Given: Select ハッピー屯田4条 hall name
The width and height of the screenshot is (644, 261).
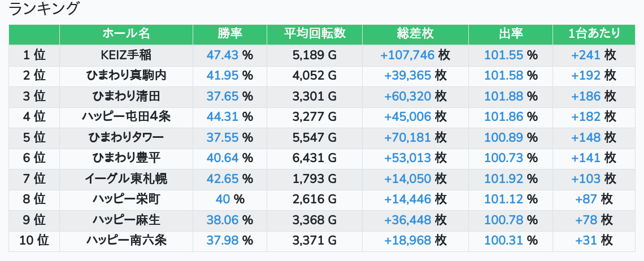Looking at the screenshot, I should coord(126,117).
